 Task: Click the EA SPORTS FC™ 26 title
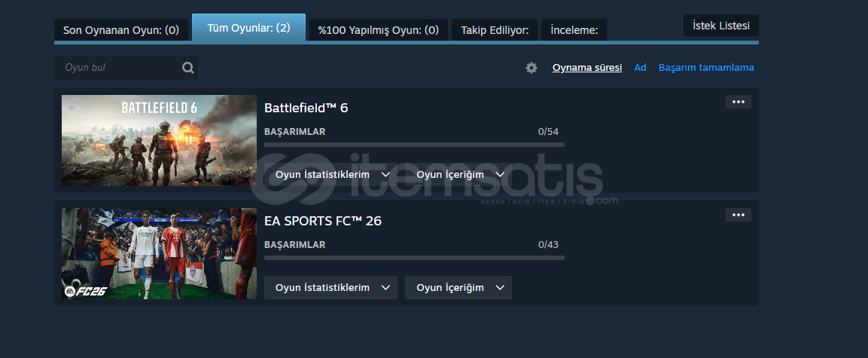323,221
